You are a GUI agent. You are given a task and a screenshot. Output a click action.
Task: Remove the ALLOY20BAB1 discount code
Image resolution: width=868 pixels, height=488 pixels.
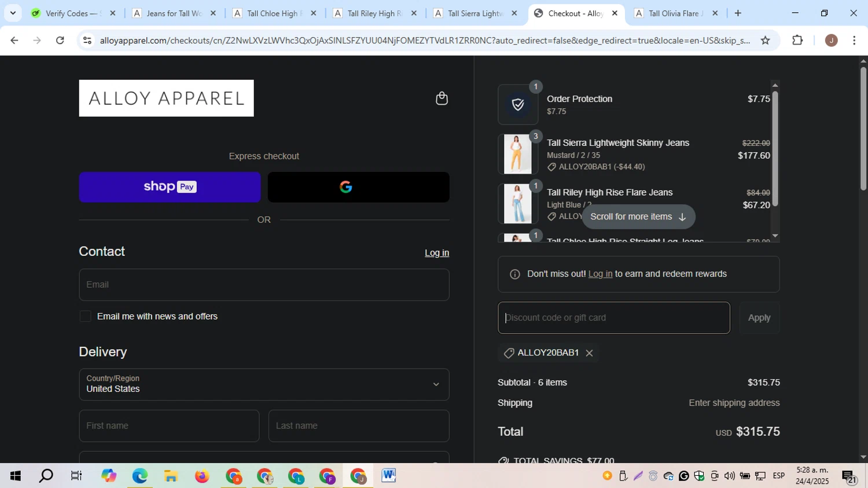[589, 353]
